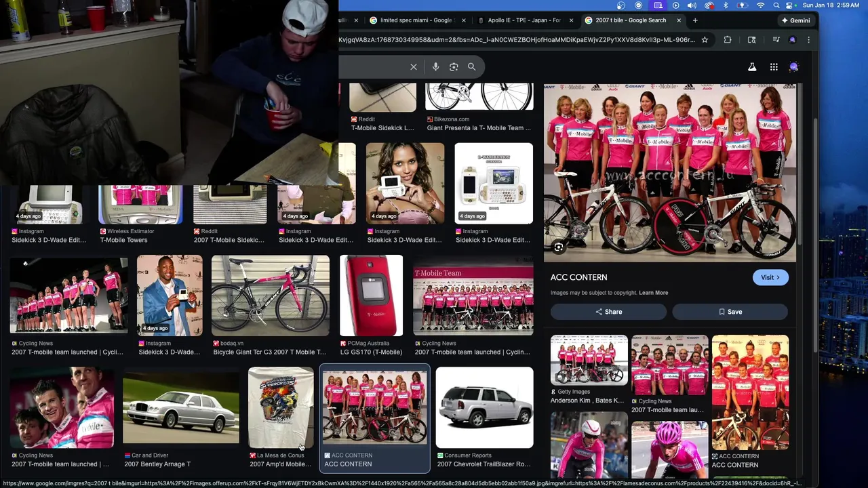Click 'bodaq.vn' source label
Viewport: 868px width, 488px height.
pos(232,344)
